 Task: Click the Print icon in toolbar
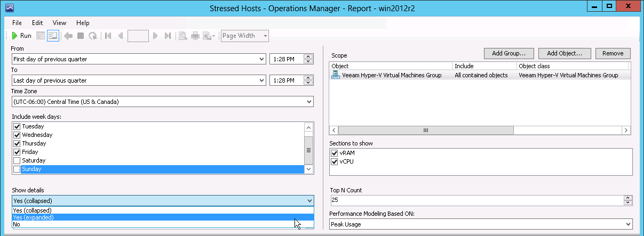(195, 36)
